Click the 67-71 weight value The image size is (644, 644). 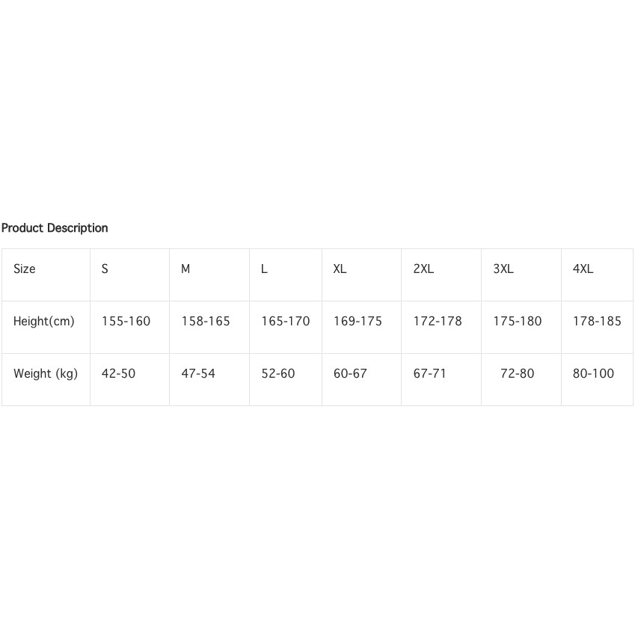(430, 374)
